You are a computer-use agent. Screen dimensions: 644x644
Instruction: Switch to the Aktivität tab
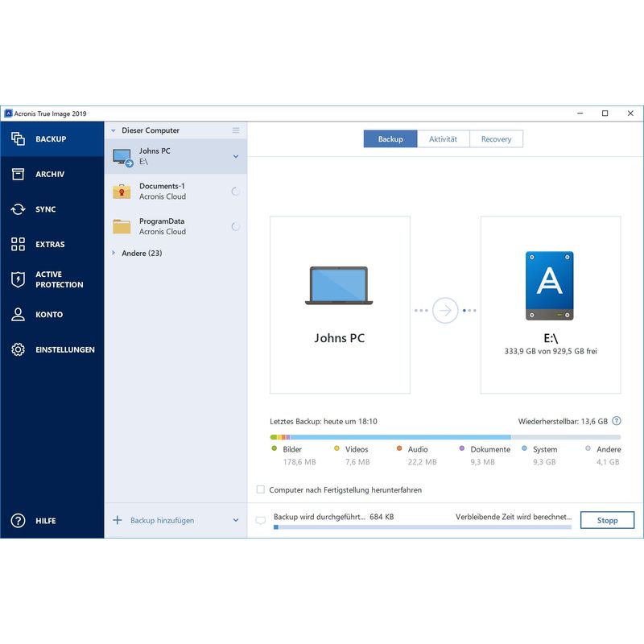pyautogui.click(x=443, y=139)
